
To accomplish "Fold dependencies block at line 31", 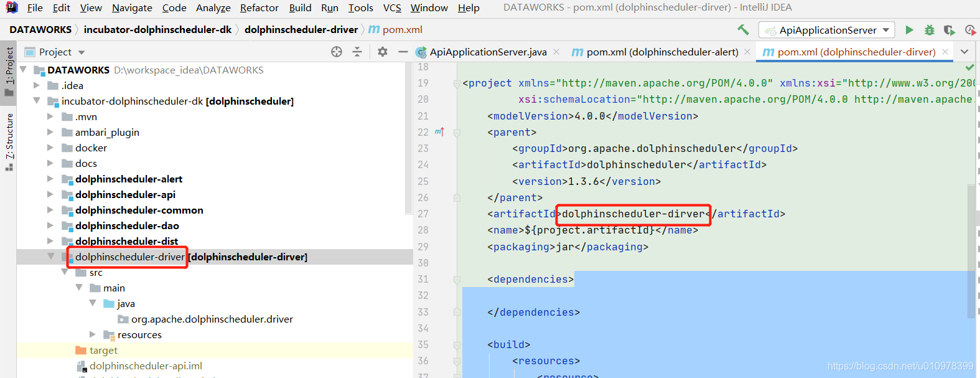I will [x=457, y=280].
